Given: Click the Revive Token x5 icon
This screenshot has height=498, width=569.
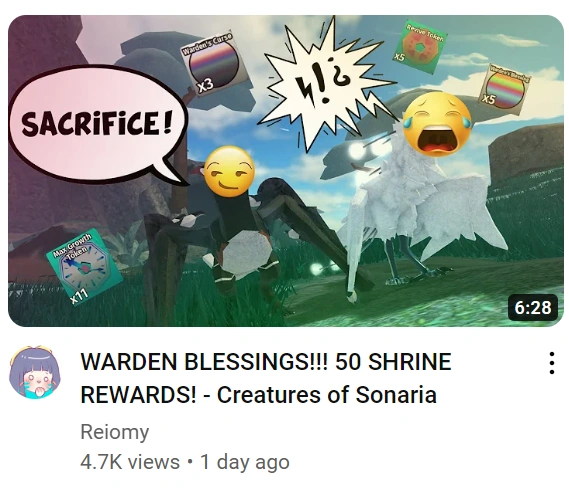Looking at the screenshot, I should [x=421, y=46].
